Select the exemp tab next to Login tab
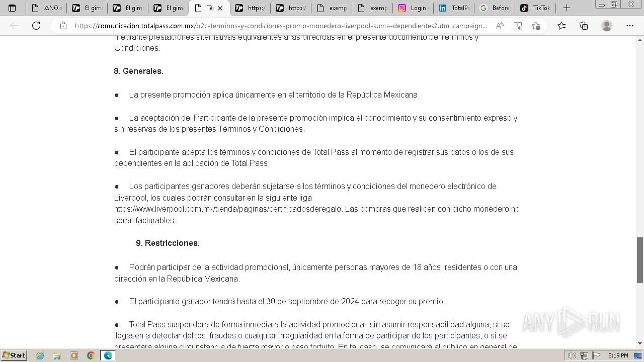Image resolution: width=644 pixels, height=362 pixels. click(372, 8)
